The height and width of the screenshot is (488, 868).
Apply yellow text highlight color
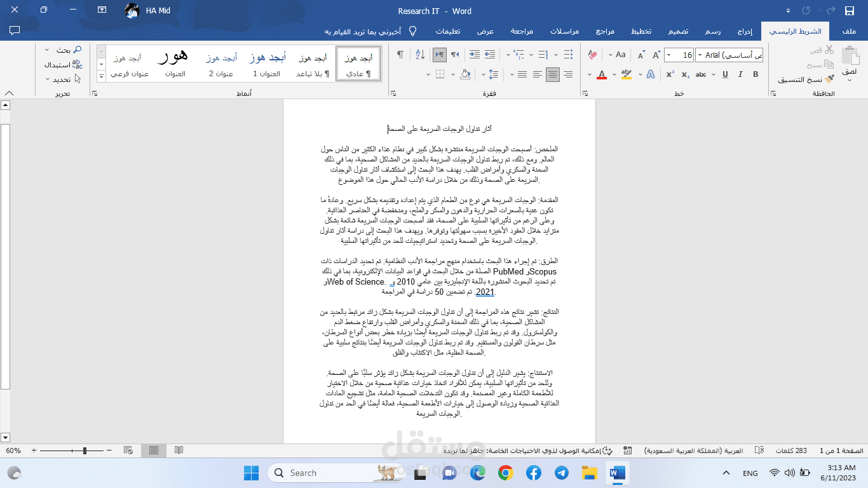[x=627, y=74]
